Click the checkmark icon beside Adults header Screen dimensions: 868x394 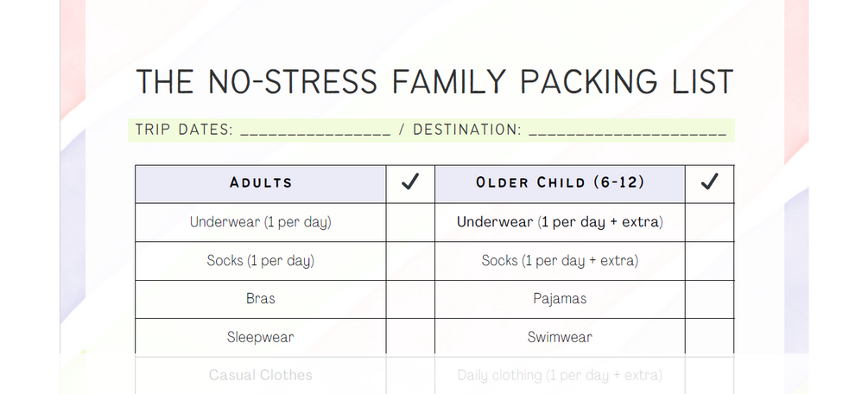pos(410,181)
